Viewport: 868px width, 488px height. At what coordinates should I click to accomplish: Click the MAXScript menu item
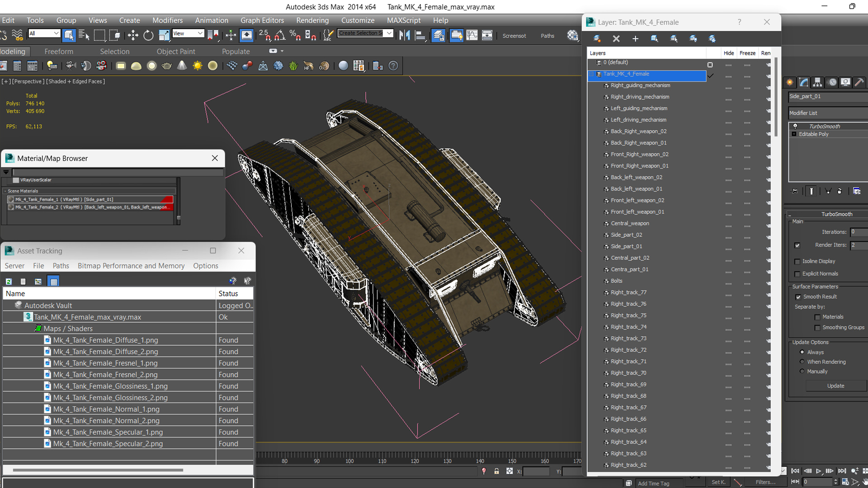(x=404, y=20)
